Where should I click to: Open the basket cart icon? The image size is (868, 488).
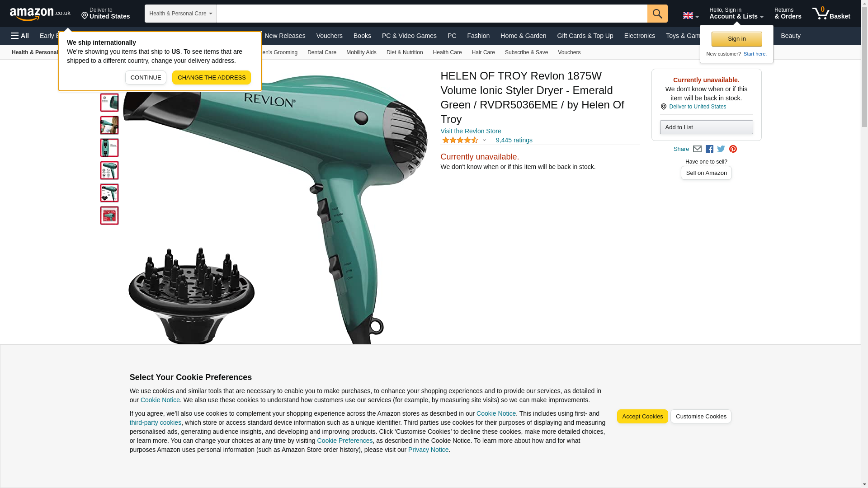tap(831, 14)
